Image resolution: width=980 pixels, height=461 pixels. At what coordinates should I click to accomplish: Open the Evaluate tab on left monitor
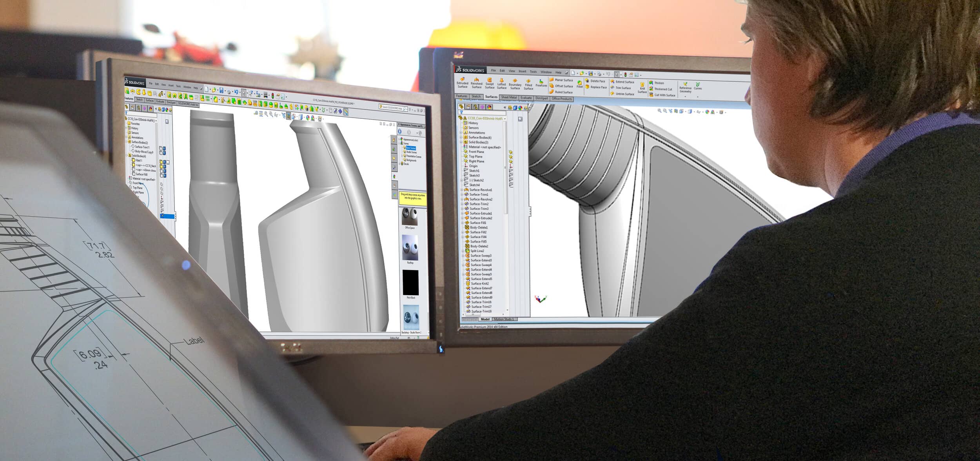[x=160, y=102]
